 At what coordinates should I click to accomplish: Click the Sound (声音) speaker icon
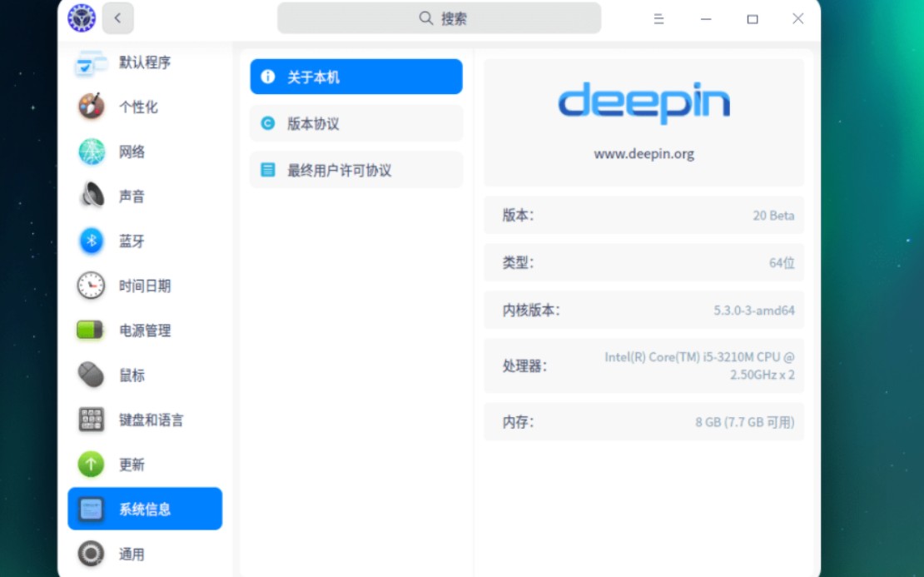(92, 196)
